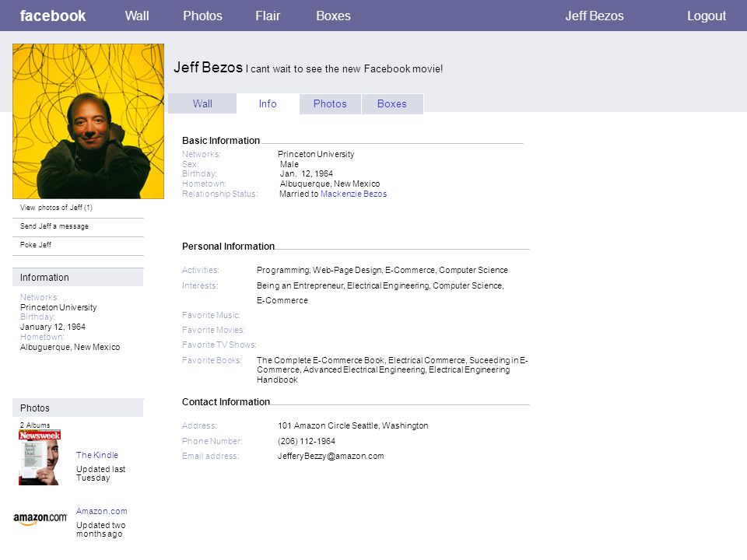The height and width of the screenshot is (560, 747).
Task: Click the amazon.com logo thumbnail
Action: (40, 519)
